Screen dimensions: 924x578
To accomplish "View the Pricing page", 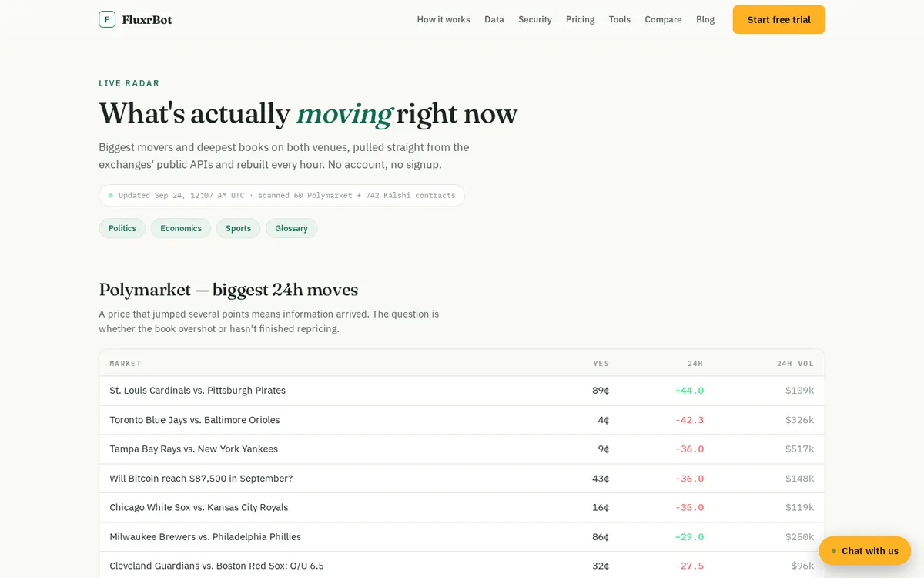I will tap(581, 19).
